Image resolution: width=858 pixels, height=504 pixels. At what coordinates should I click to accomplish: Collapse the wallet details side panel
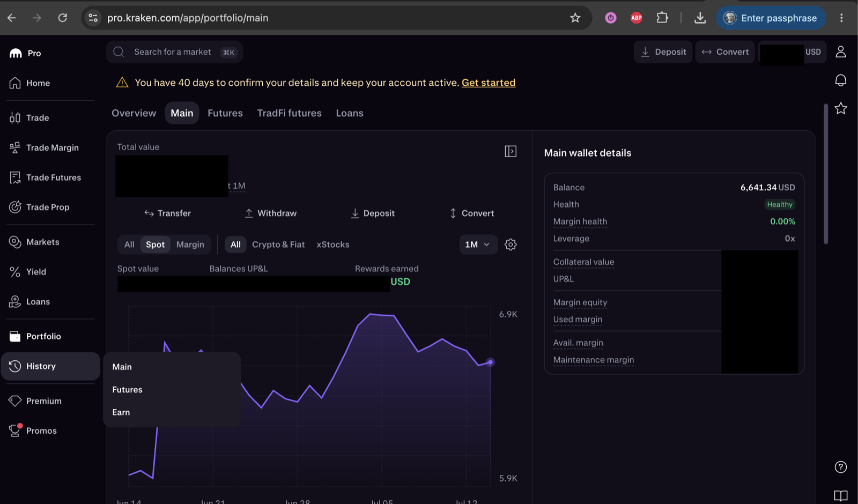[x=511, y=151]
